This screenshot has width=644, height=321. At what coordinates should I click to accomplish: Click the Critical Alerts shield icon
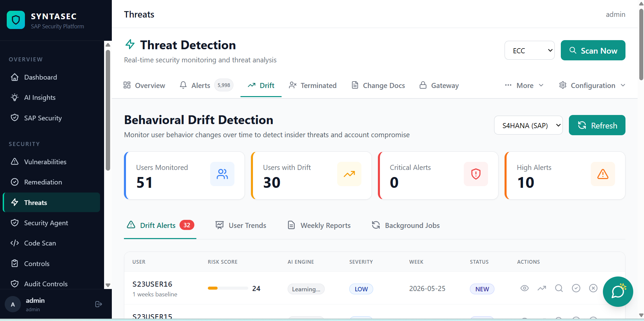pos(476,174)
